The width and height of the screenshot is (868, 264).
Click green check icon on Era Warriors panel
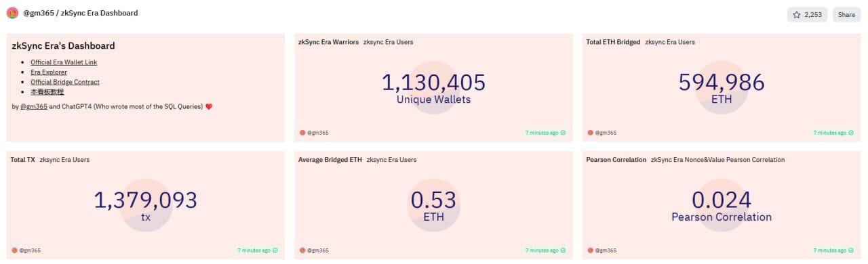(x=564, y=133)
